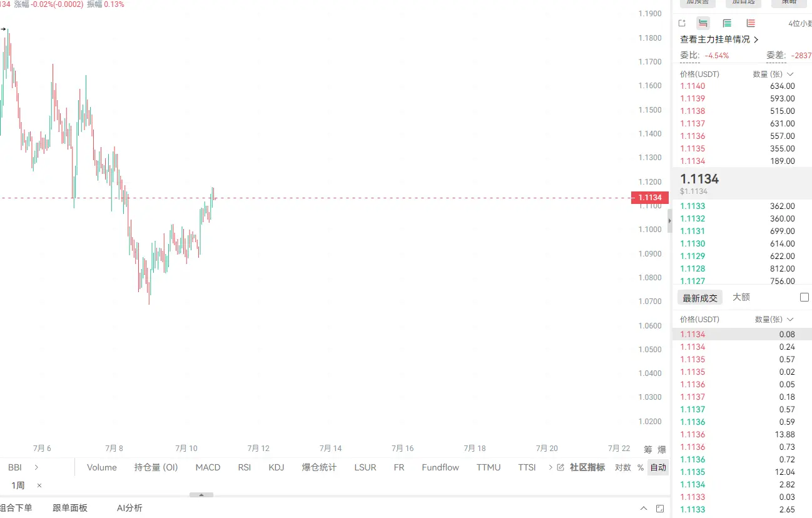Check the box next to 大额
This screenshot has height=518, width=812.
point(804,297)
